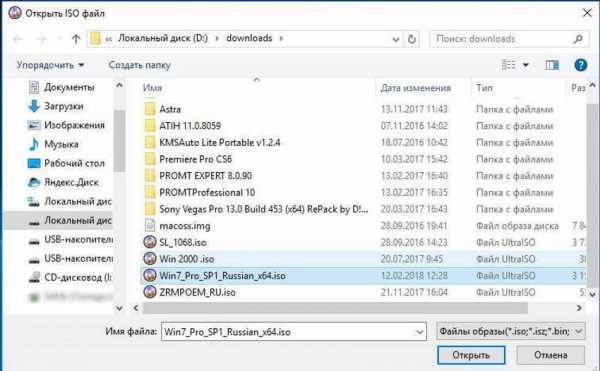Click the Создать папку button
Viewport: 600px width, 371px height.
[140, 65]
